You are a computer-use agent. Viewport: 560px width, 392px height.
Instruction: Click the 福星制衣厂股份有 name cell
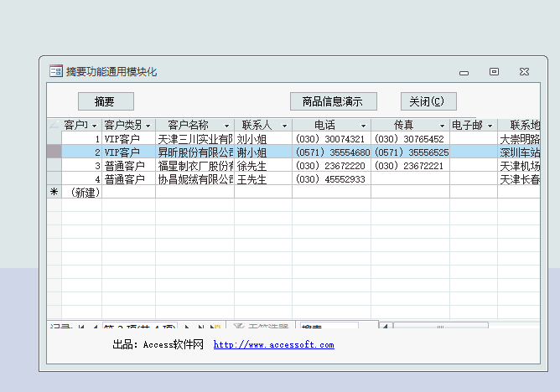pyautogui.click(x=195, y=166)
